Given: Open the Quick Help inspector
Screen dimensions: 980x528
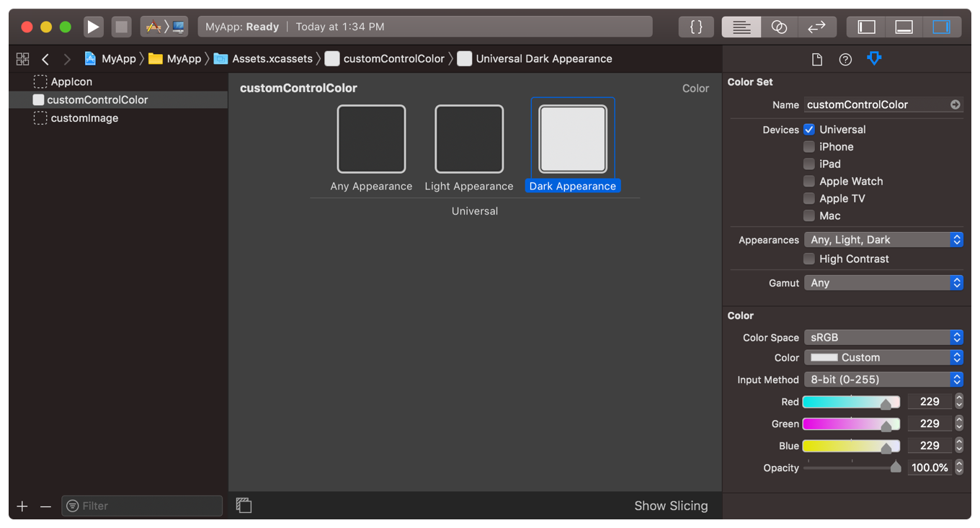Looking at the screenshot, I should (845, 59).
